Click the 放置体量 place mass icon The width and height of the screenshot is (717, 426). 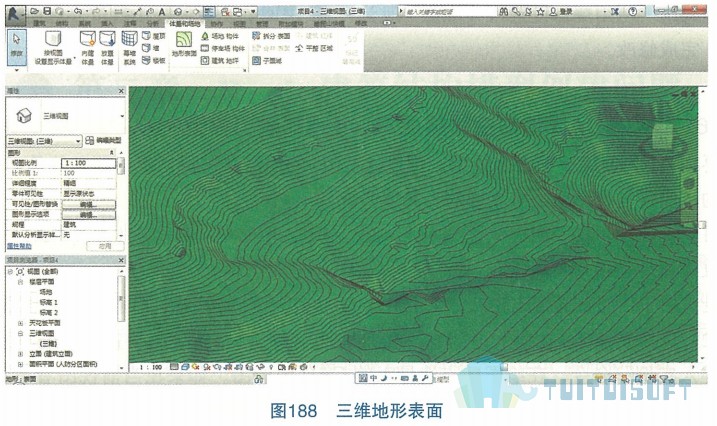(107, 48)
